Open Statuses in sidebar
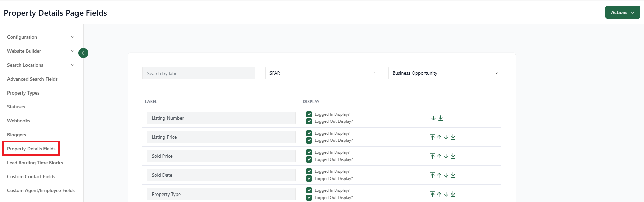644x202 pixels. click(x=16, y=107)
